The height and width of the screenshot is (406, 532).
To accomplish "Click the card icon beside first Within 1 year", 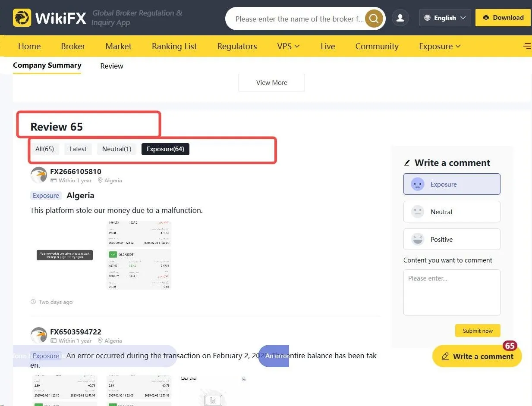I will [54, 181].
